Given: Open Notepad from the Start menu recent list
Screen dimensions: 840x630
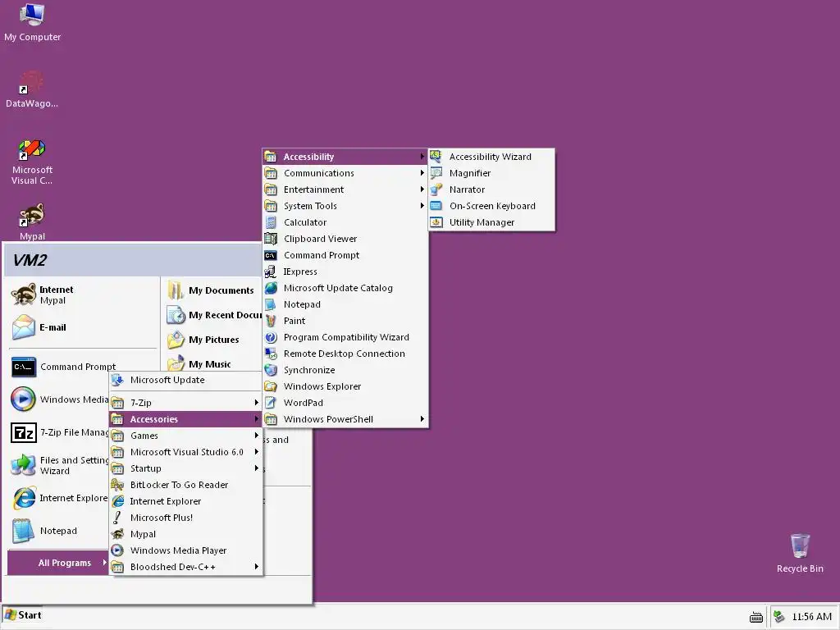Looking at the screenshot, I should pos(59,531).
